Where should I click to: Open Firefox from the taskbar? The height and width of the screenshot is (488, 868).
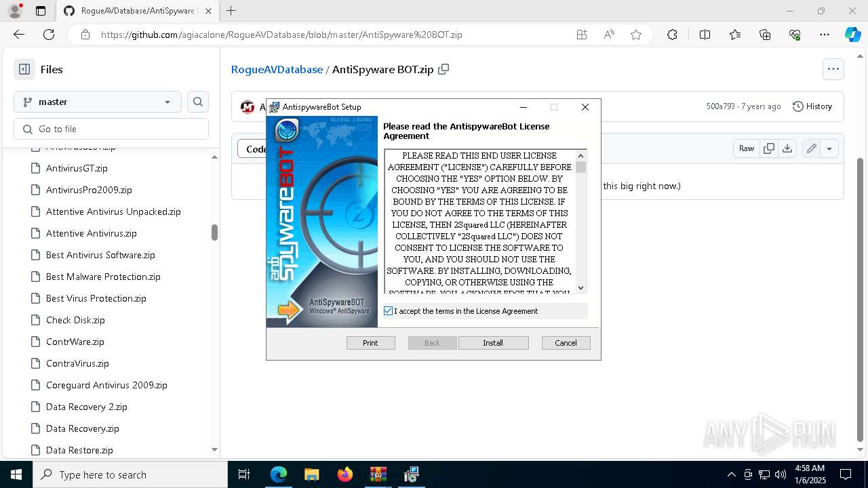pyautogui.click(x=345, y=474)
